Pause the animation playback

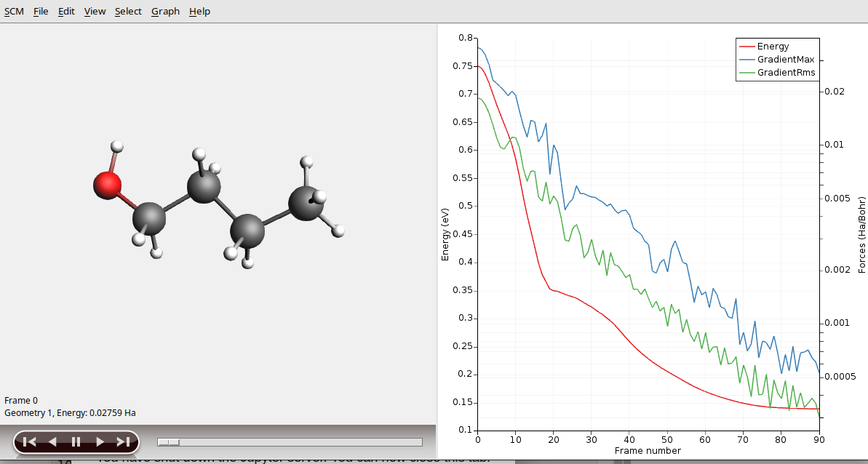(76, 441)
